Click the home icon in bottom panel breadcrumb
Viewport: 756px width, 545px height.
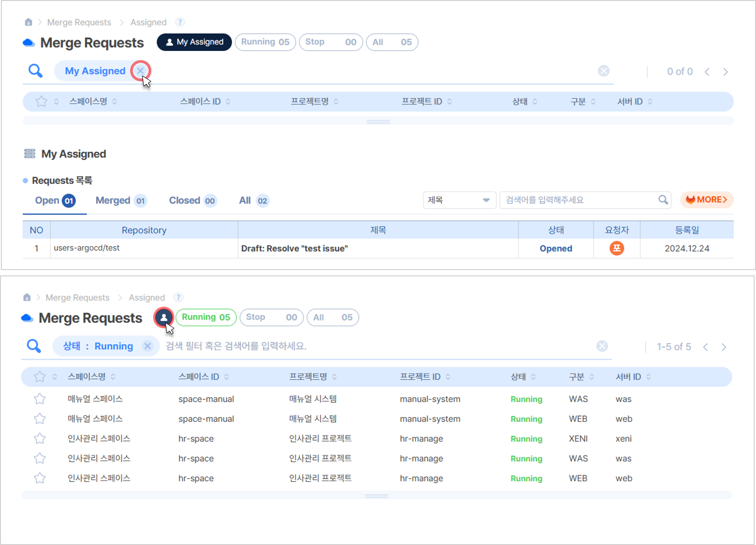(x=27, y=297)
